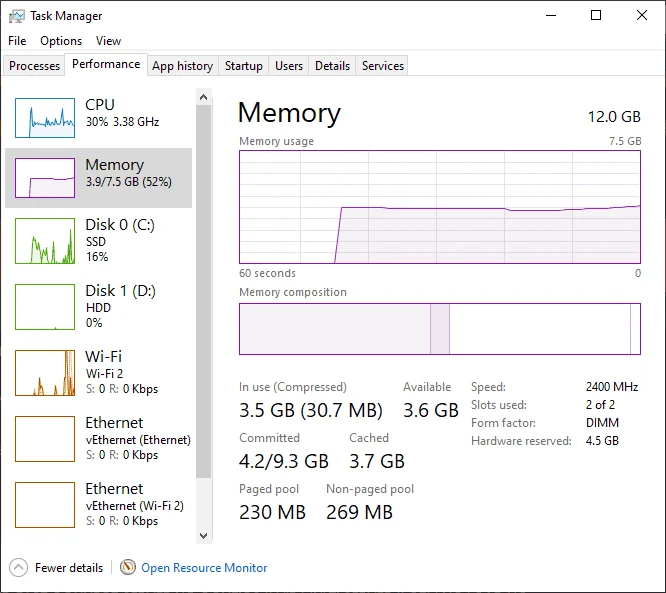Switch to the Startup tab

pos(243,66)
